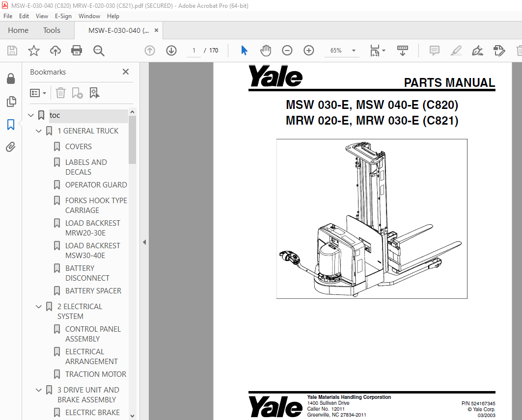Open the E-Sign menu

[x=63, y=16]
